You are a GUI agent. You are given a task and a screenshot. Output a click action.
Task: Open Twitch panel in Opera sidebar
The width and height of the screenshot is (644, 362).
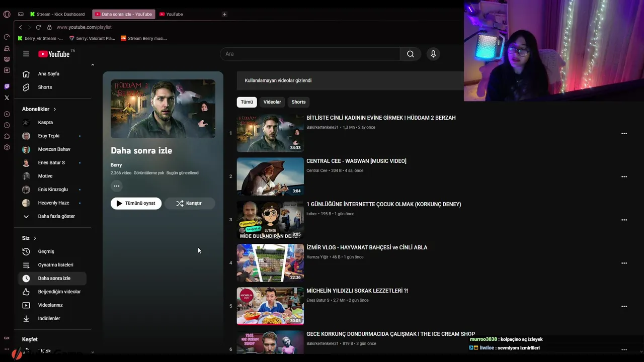click(x=7, y=86)
